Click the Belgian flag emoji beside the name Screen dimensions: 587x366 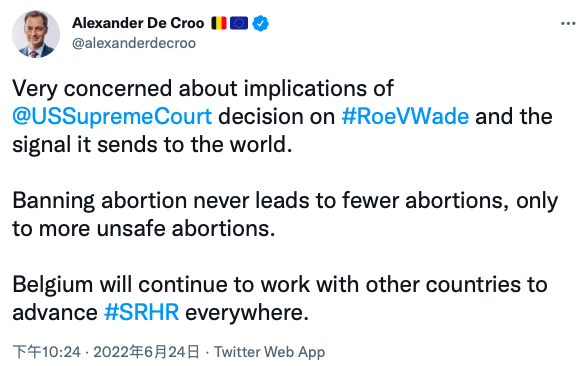(219, 23)
